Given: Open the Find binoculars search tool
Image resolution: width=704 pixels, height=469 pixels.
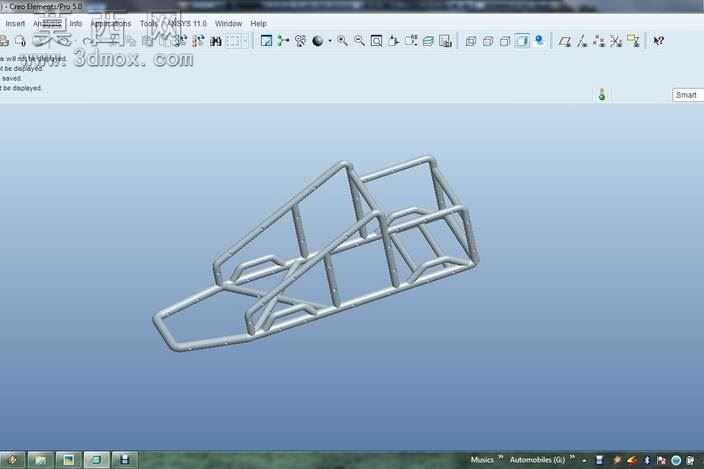Looking at the screenshot, I should click(x=216, y=41).
